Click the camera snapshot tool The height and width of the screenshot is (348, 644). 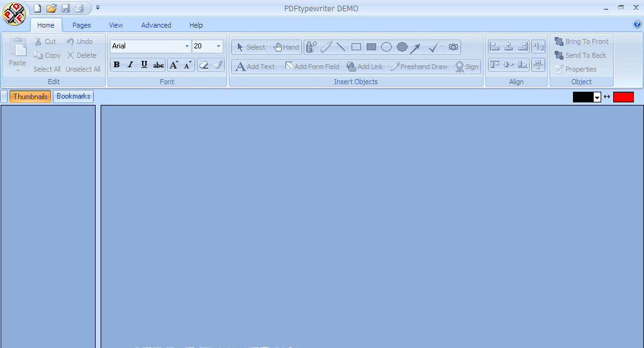click(x=453, y=47)
